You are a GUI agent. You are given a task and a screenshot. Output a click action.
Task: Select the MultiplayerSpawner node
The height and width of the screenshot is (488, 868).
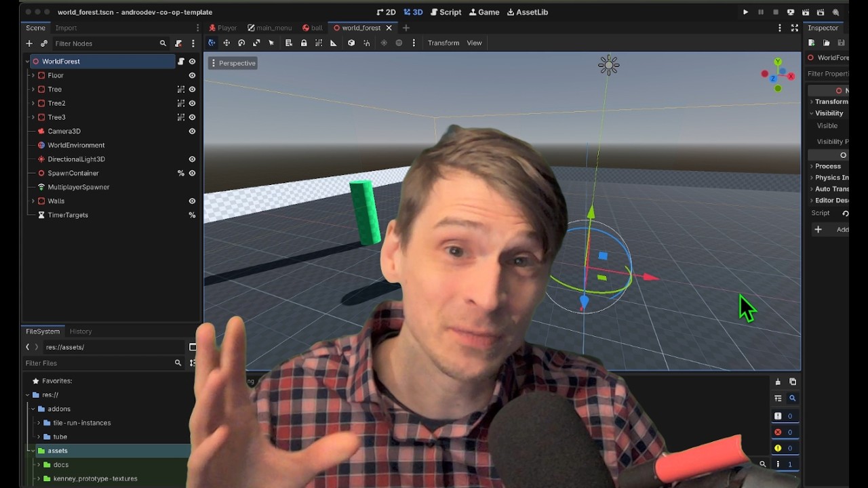(79, 187)
